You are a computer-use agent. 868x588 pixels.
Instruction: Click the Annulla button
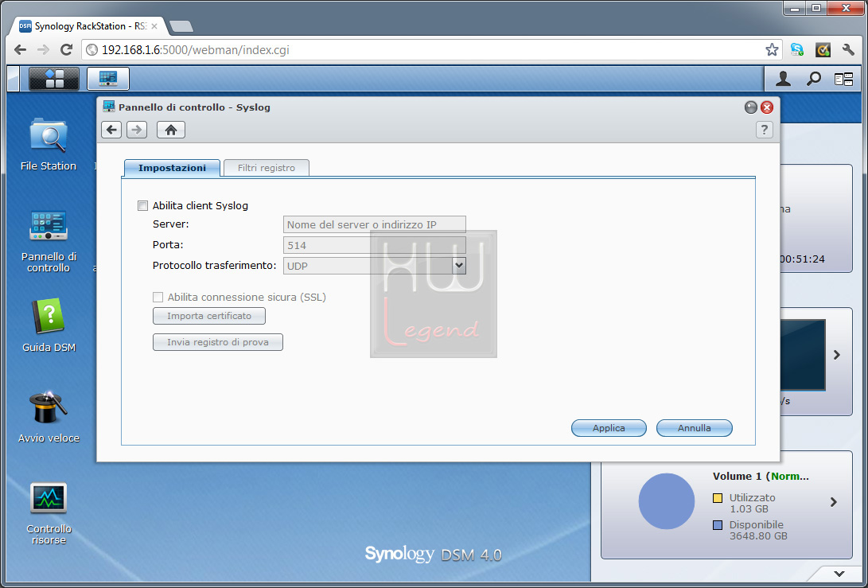(695, 428)
